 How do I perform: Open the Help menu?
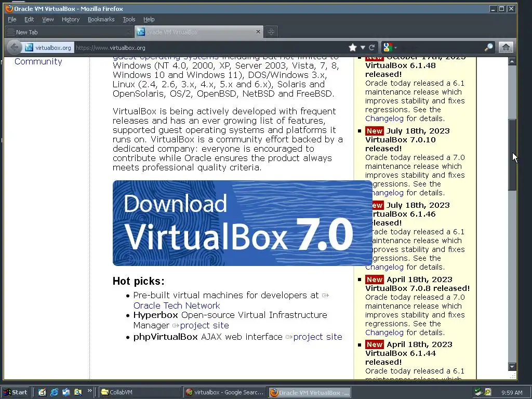coord(149,19)
